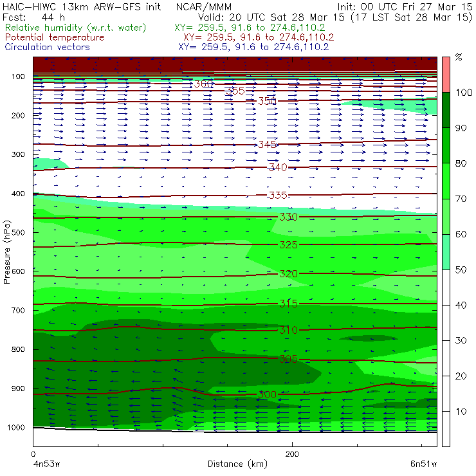Click the red XY coordinates legend text
The width and height of the screenshot is (476, 476).
(259, 37)
